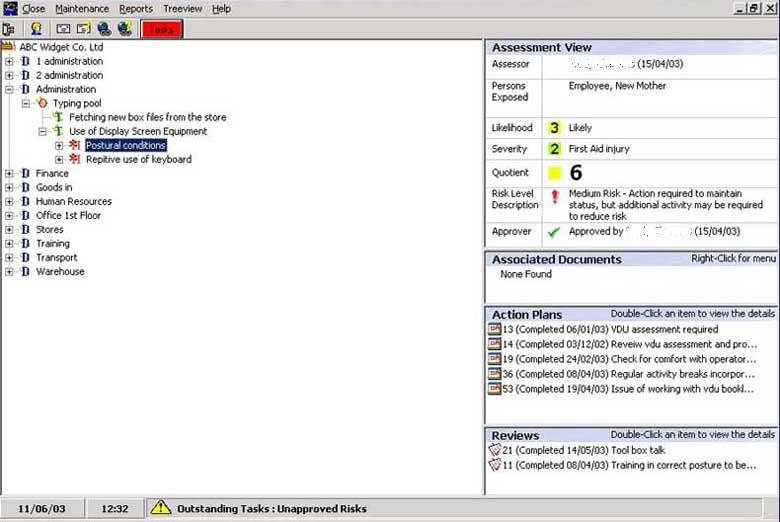Screen dimensions: 780x522
Task: Click the red risk level exclamation icon
Action: click(x=553, y=198)
